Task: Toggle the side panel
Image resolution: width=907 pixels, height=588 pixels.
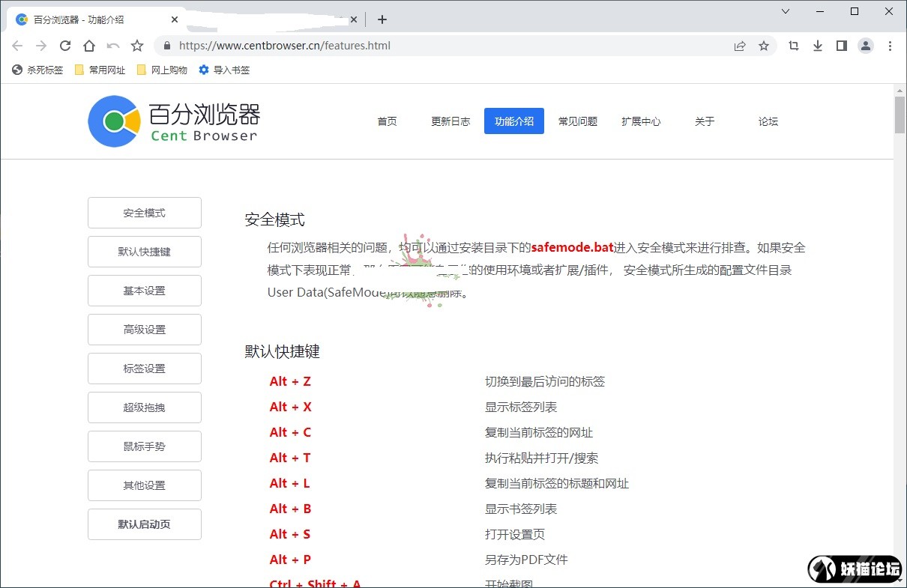Action: point(842,46)
